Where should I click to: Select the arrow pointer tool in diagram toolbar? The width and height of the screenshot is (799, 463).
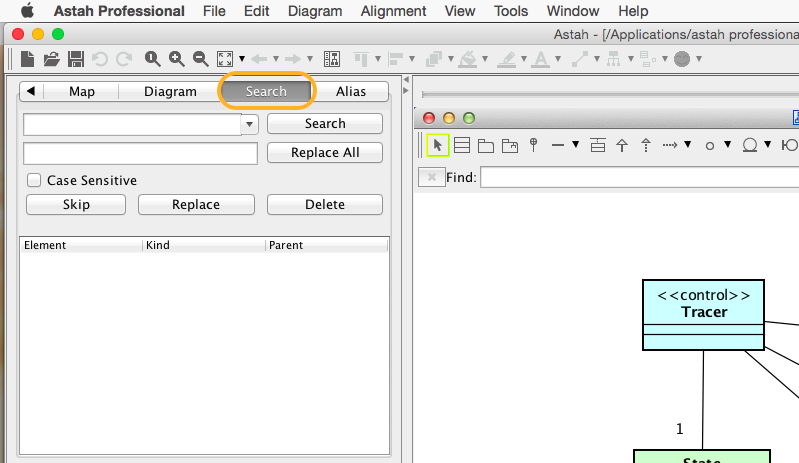(x=437, y=145)
